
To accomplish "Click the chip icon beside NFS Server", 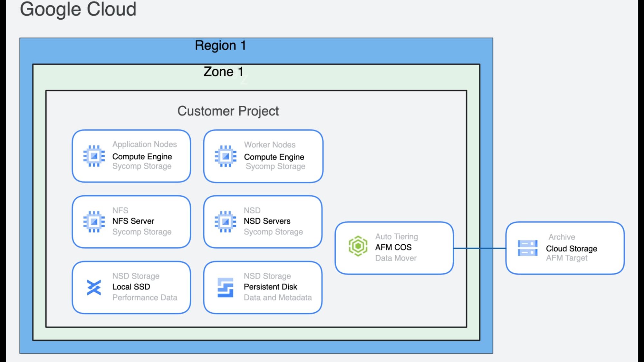I will (94, 222).
